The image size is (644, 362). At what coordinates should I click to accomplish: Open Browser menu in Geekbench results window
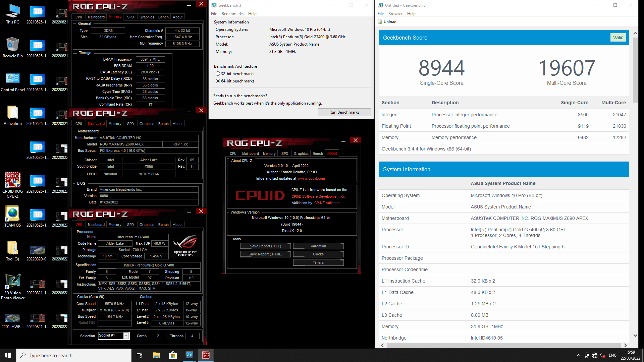(395, 14)
